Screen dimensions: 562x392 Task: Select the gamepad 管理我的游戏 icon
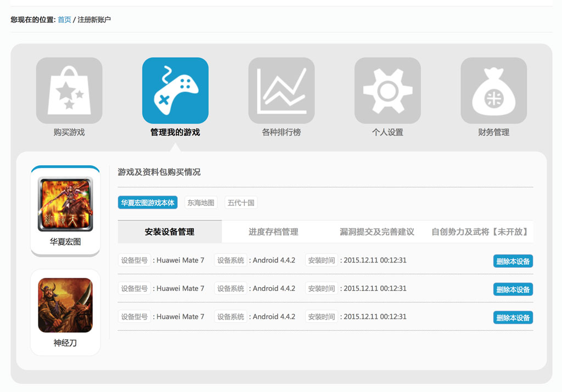[x=175, y=91]
